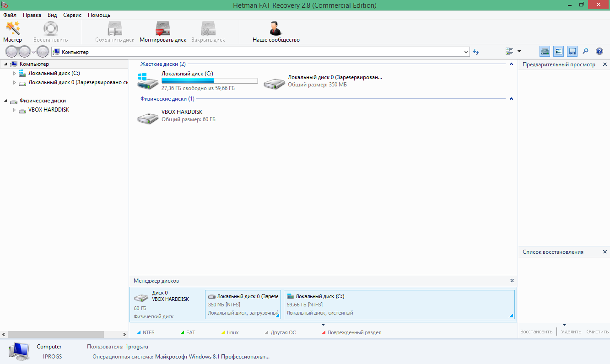Viewport: 610px width, 364px height.
Task: Toggle the disk manager panel button
Action: (545, 51)
